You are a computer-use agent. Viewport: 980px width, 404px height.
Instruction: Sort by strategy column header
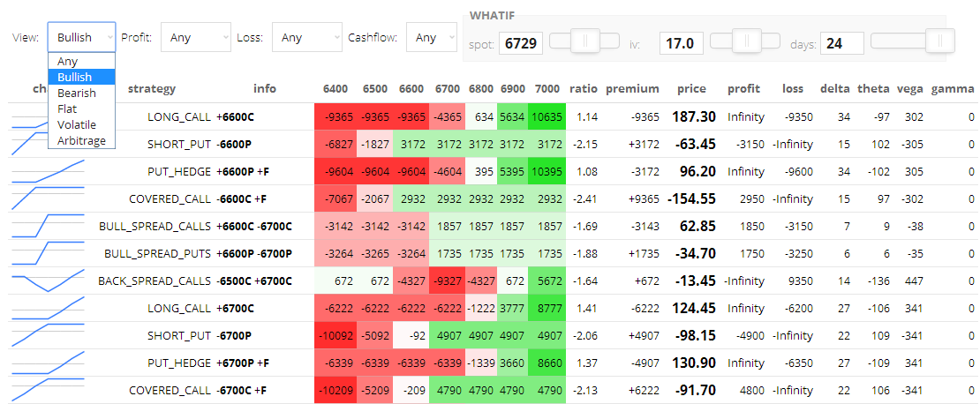coord(152,89)
